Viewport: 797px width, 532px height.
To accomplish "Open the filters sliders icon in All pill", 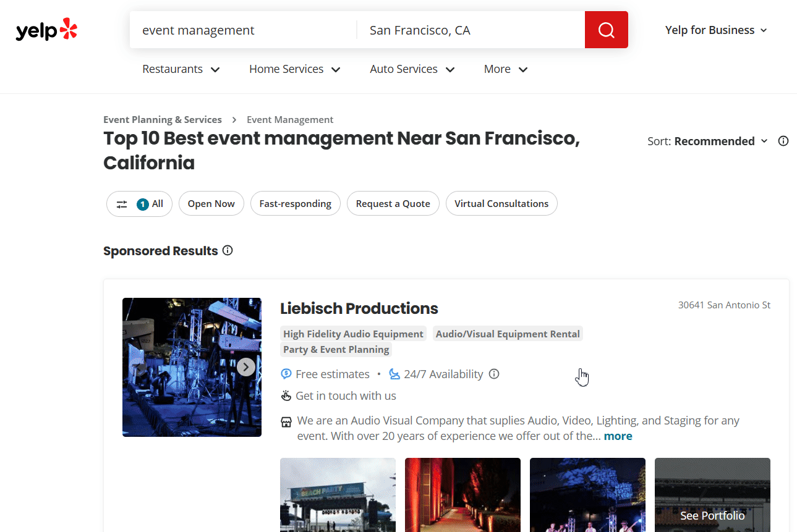I will pyautogui.click(x=122, y=203).
